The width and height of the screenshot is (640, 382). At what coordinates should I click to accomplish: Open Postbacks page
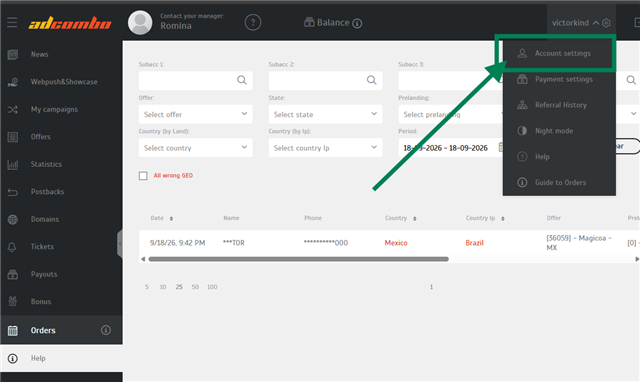pos(47,192)
